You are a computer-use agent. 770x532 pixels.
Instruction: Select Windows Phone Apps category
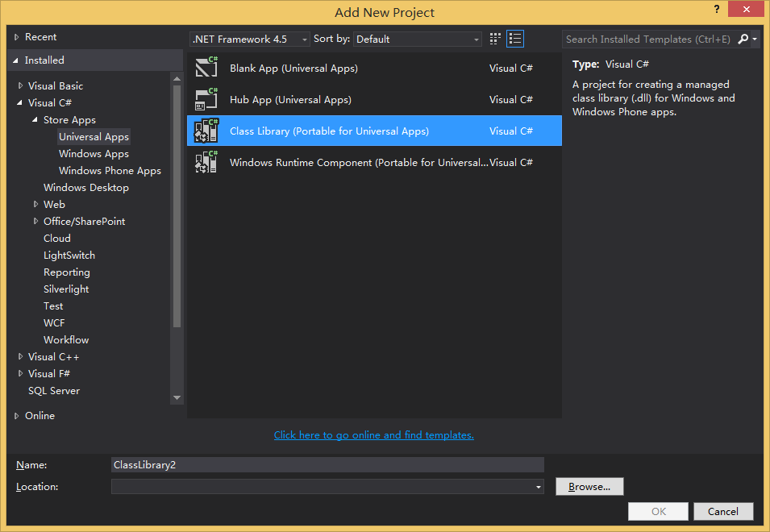point(110,171)
